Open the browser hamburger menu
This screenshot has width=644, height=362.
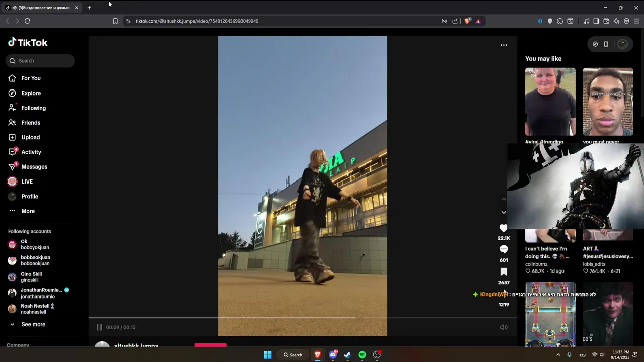click(x=636, y=21)
